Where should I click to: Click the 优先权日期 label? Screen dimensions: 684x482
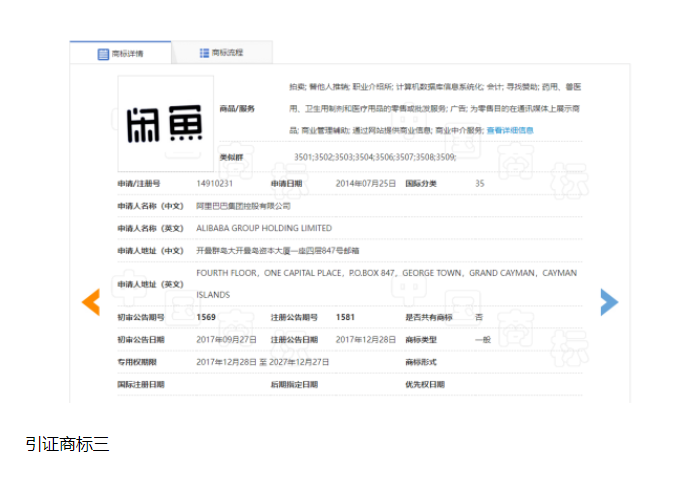point(425,384)
